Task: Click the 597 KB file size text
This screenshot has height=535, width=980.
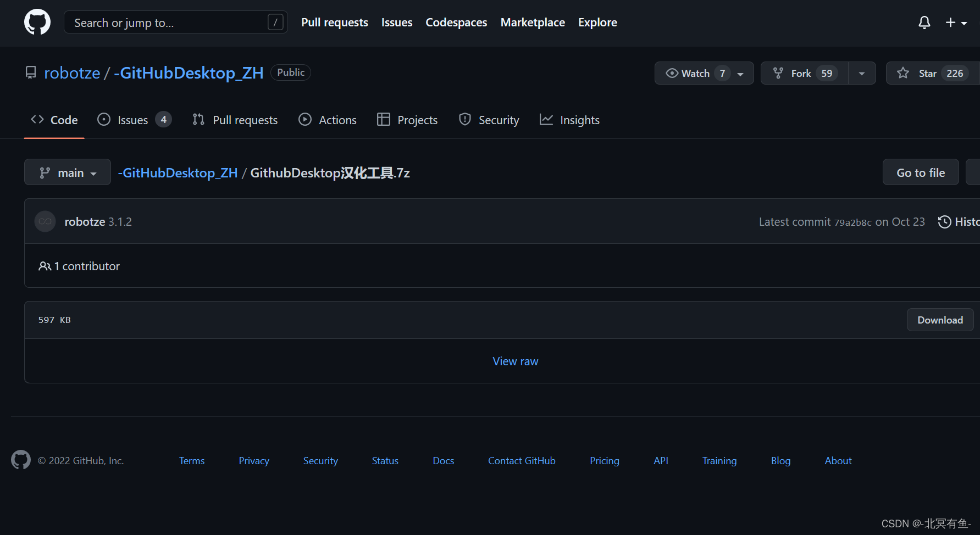Action: (x=54, y=320)
